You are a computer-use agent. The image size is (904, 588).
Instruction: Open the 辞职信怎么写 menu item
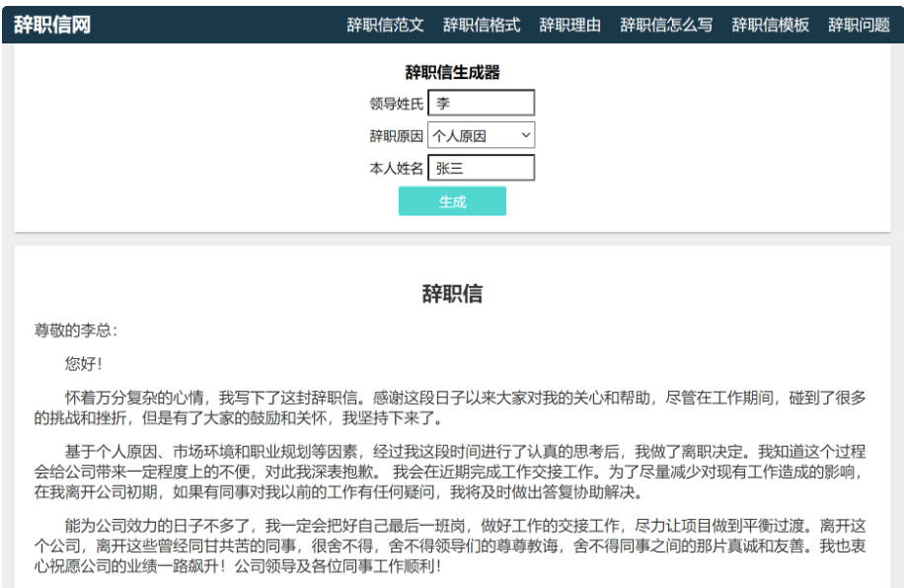(659, 25)
